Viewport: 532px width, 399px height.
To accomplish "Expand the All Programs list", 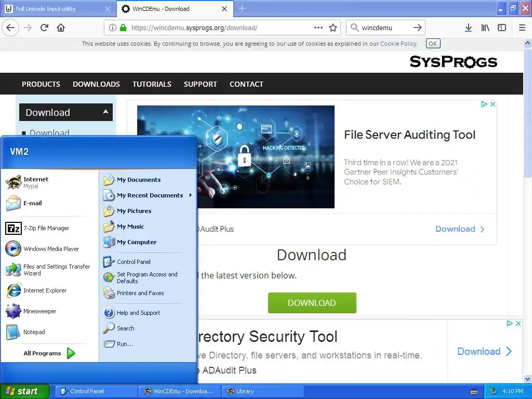I will (49, 353).
